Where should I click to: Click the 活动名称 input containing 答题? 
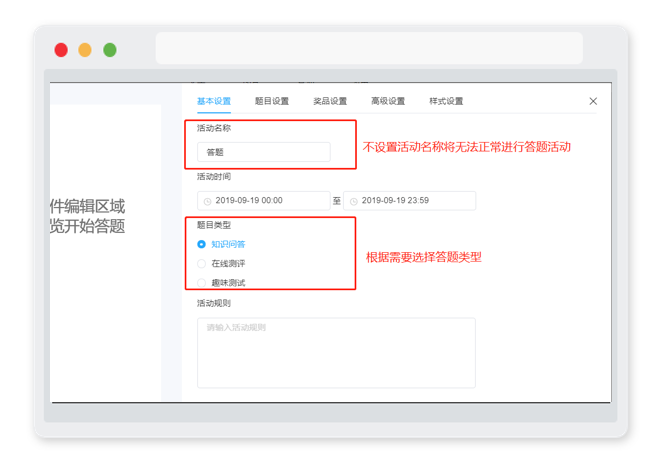coord(264,152)
